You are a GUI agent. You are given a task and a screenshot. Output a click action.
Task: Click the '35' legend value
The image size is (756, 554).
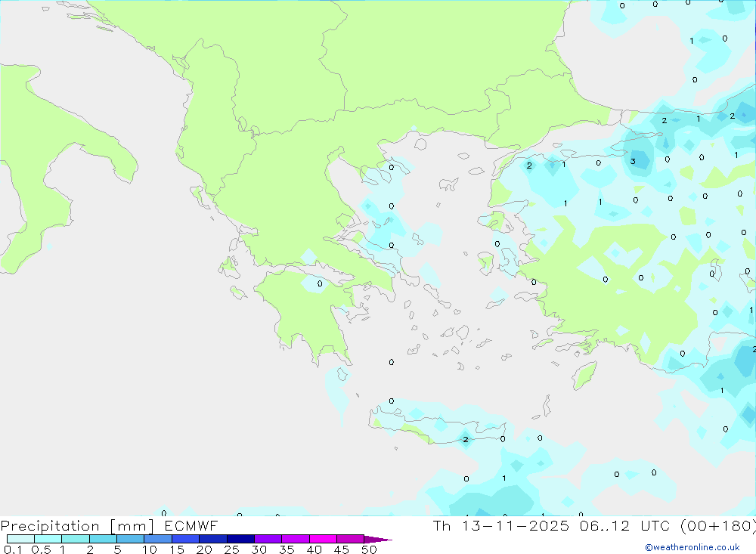287,549
